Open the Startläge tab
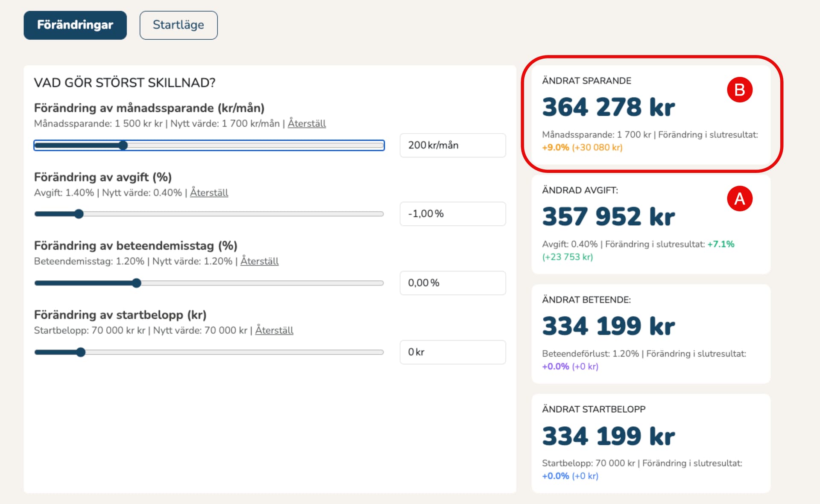The image size is (820, 504). click(179, 25)
